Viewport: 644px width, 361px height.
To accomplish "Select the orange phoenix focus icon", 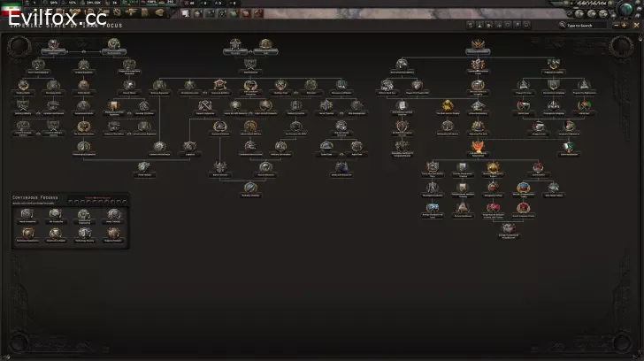I will coord(478,146).
